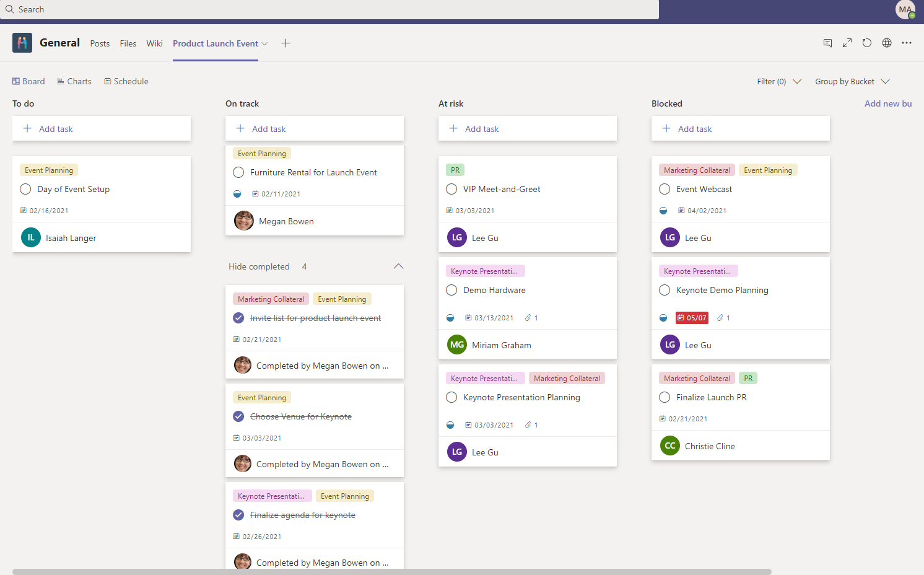The width and height of the screenshot is (924, 575).
Task: Switch to the Posts tab
Action: [x=100, y=43]
